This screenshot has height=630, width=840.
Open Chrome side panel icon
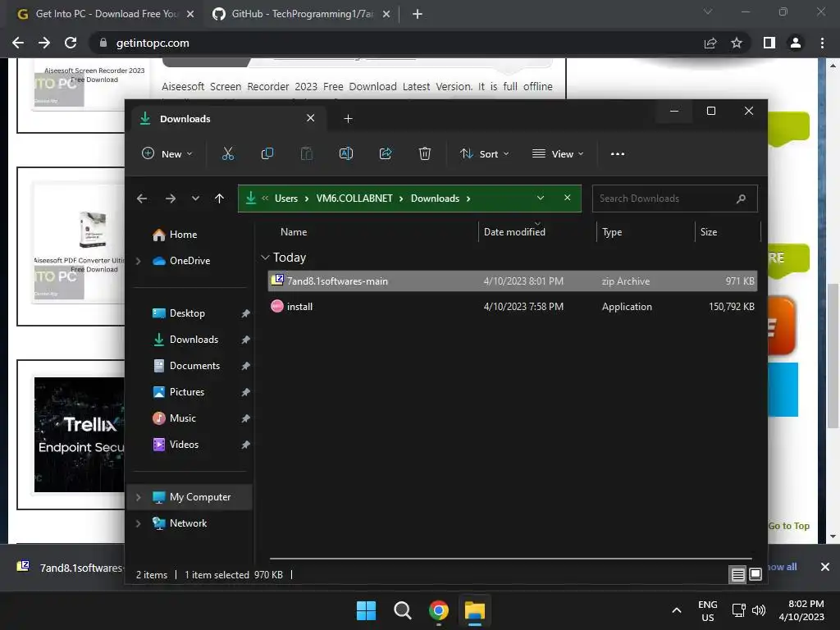(x=769, y=43)
